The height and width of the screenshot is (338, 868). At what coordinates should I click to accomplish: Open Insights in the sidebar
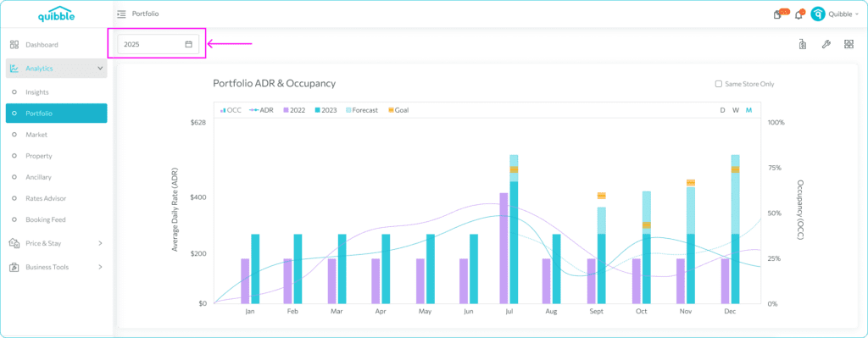[37, 92]
